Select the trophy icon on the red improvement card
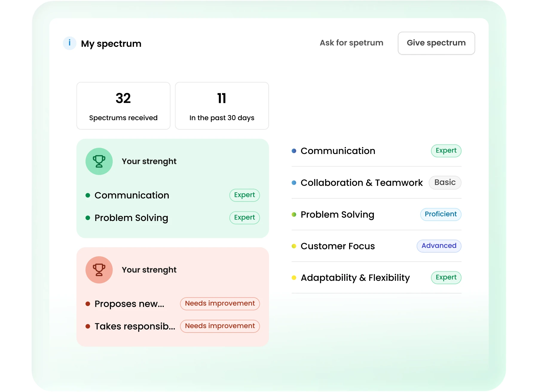This screenshot has height=392, width=538. pos(99,269)
